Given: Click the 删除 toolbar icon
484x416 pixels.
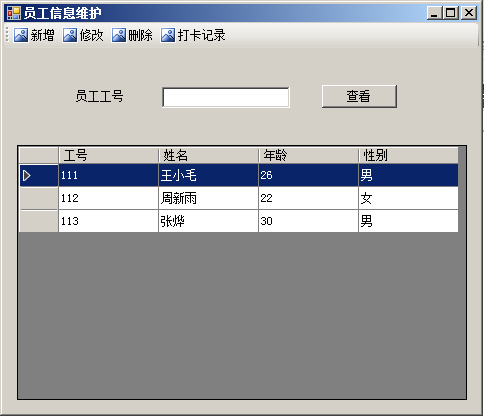Looking at the screenshot, I should 119,35.
